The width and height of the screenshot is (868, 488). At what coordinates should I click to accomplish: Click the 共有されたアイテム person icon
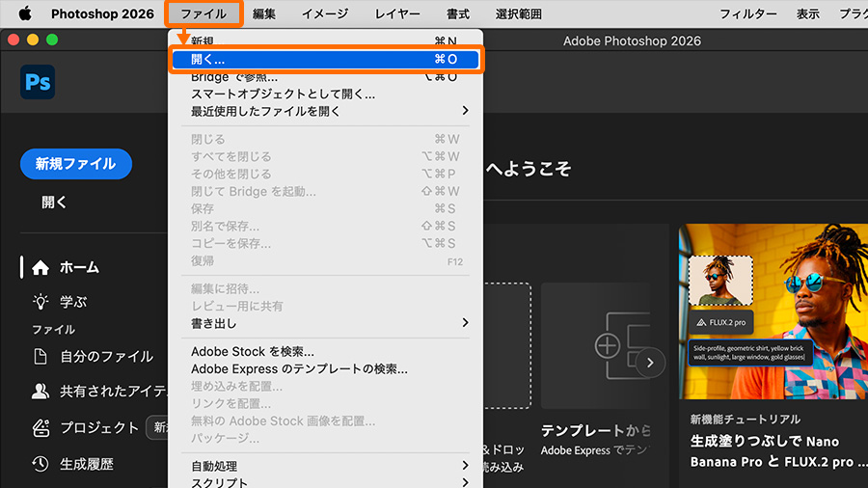point(40,392)
